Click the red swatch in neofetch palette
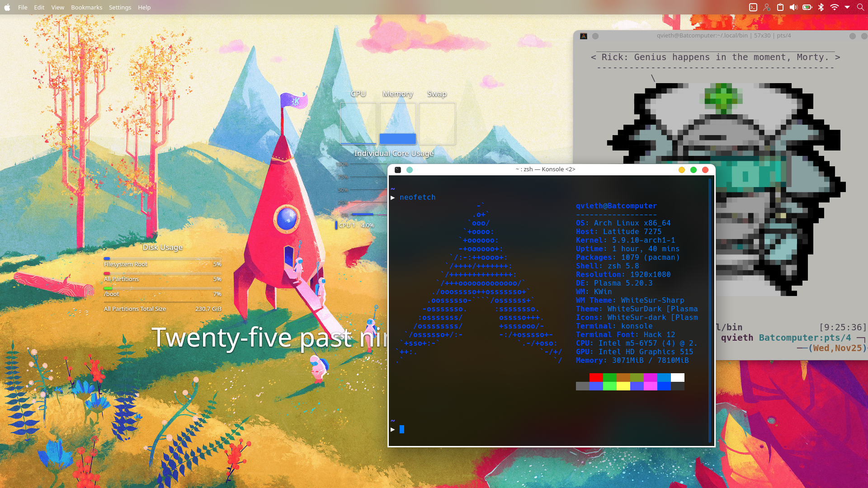This screenshot has width=868, height=488. click(x=596, y=377)
